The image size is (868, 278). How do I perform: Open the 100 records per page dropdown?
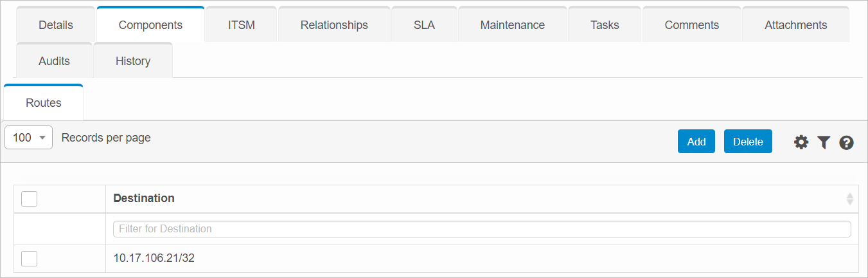(28, 138)
